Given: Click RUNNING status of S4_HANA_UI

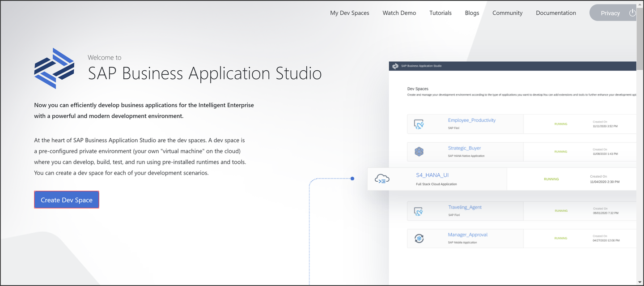Looking at the screenshot, I should click(551, 179).
